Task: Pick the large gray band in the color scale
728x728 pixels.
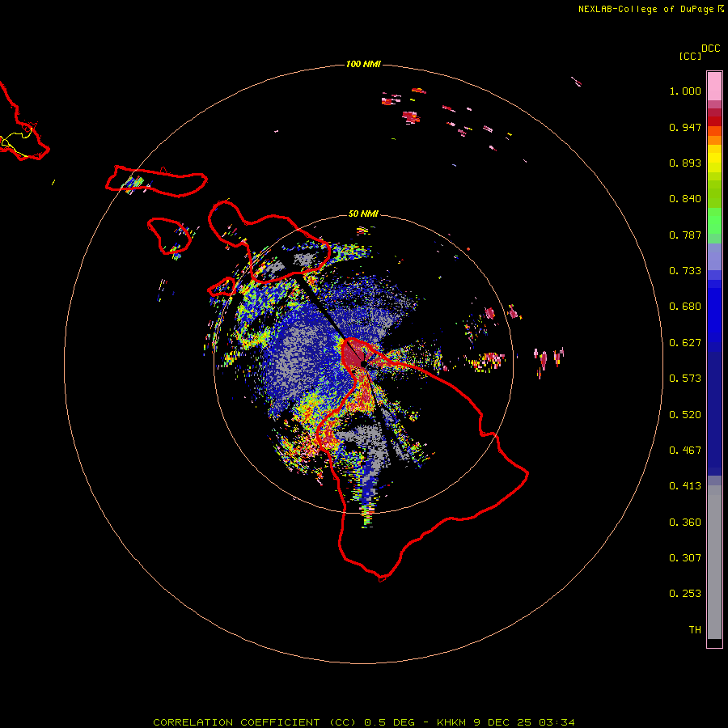Action: (x=714, y=562)
